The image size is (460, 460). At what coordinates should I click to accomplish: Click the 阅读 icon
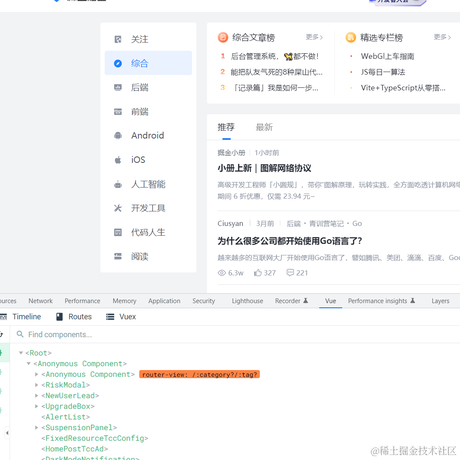tap(118, 256)
